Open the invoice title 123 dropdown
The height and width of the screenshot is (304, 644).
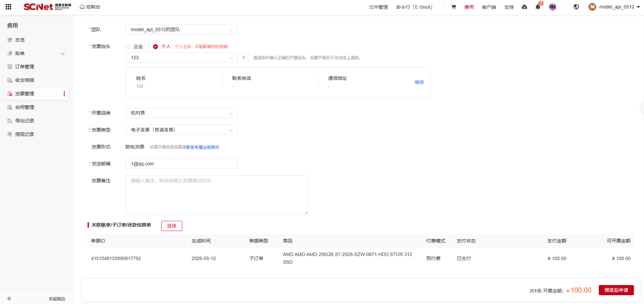[x=181, y=57]
